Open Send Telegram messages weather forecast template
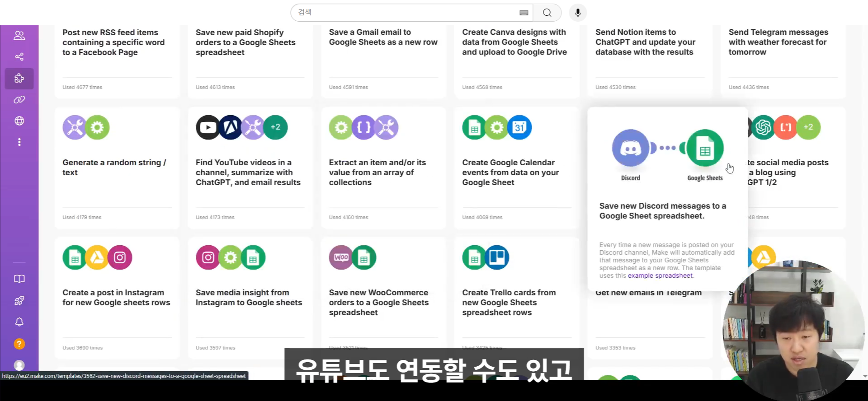This screenshot has width=868, height=401. (778, 42)
